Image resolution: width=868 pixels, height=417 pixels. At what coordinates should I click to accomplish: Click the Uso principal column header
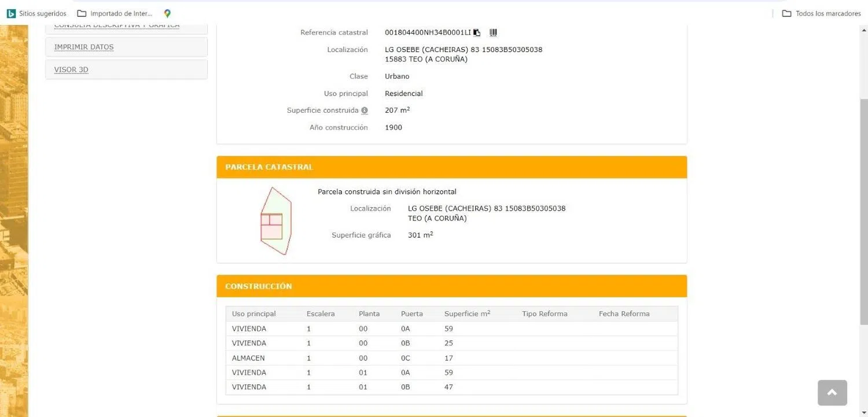pyautogui.click(x=254, y=314)
